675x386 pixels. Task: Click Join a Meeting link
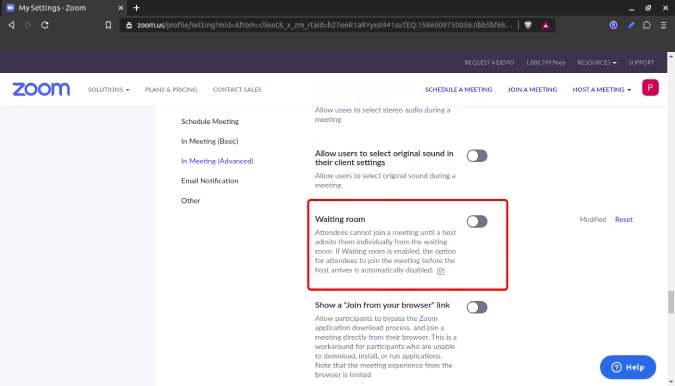point(532,90)
